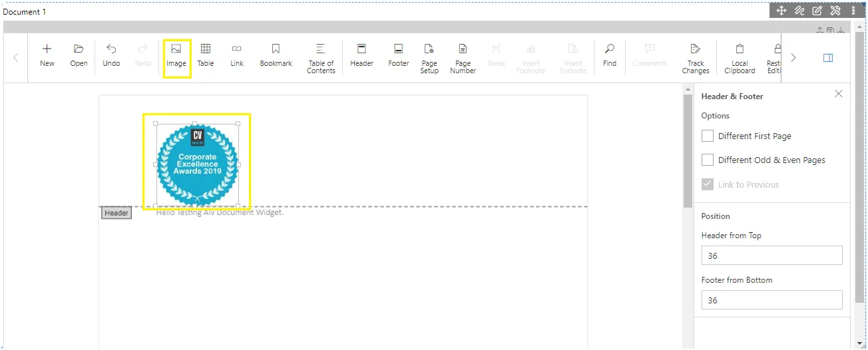Click the Header label tag

[116, 213]
